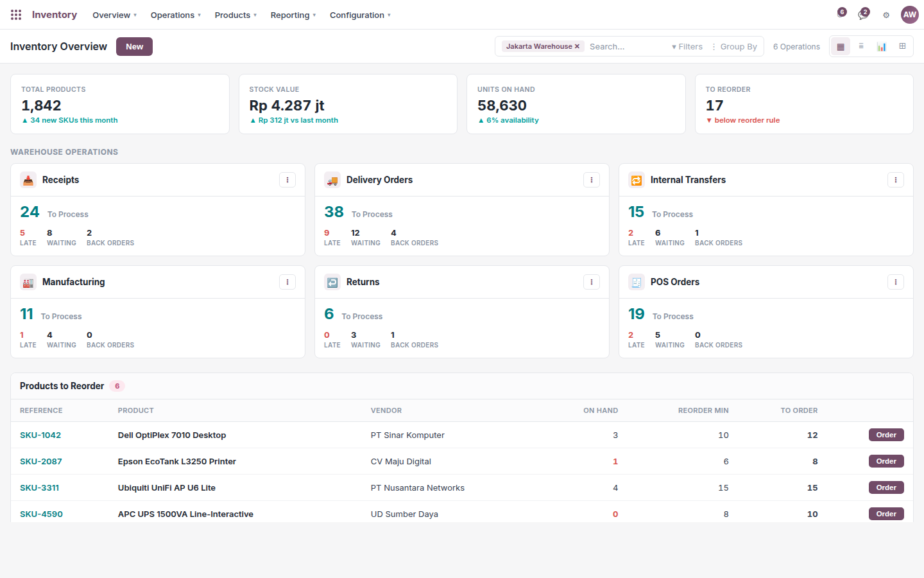This screenshot has height=578, width=924.
Task: View the 2 receipts back orders
Action: (x=110, y=238)
